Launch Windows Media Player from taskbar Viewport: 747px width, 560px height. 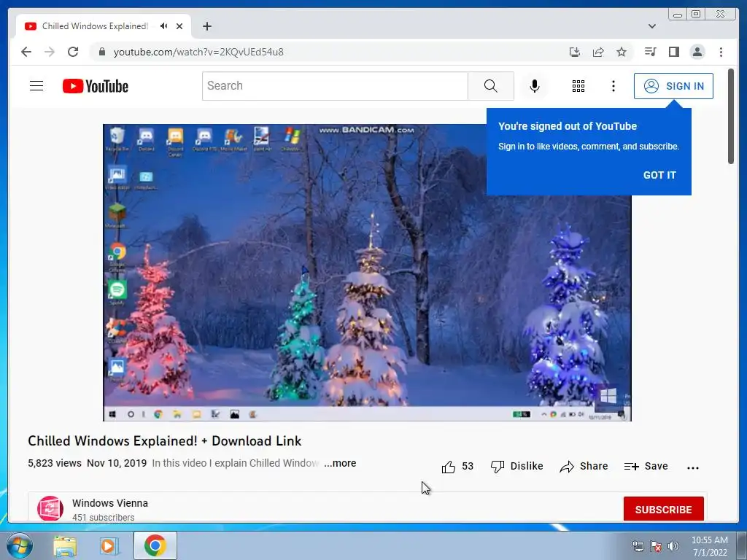(109, 545)
